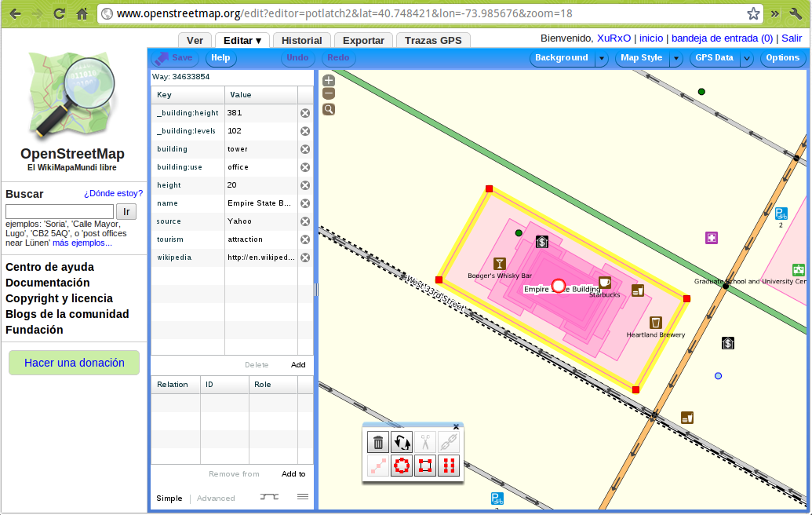
Task: Click the square-corners orthogonalize tool
Action: click(x=424, y=466)
